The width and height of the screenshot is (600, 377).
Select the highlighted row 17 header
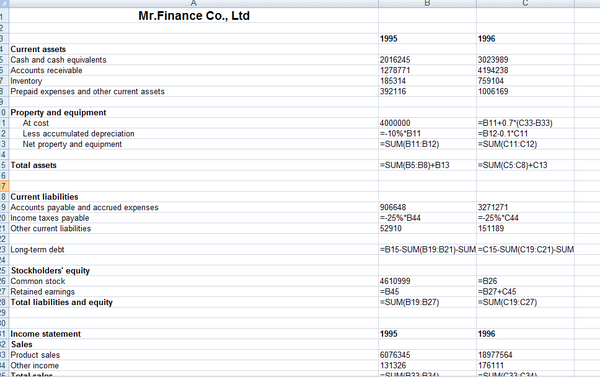(4, 186)
